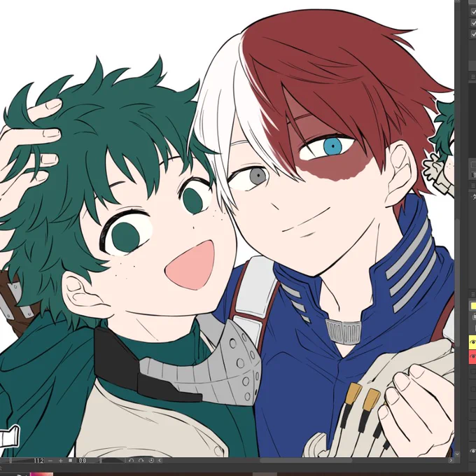Open the layer panel's hamburger menu above the yellow swatch
476x476 pixels.
(473, 295)
